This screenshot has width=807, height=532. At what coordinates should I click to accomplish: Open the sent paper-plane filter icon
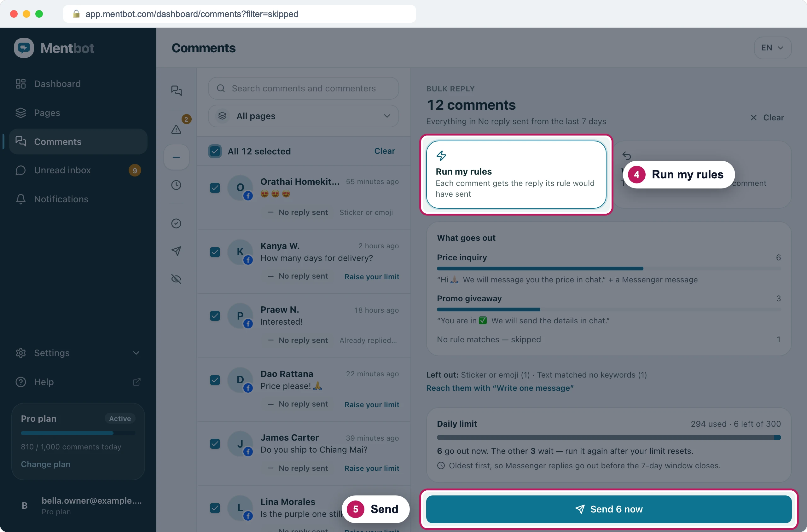176,251
